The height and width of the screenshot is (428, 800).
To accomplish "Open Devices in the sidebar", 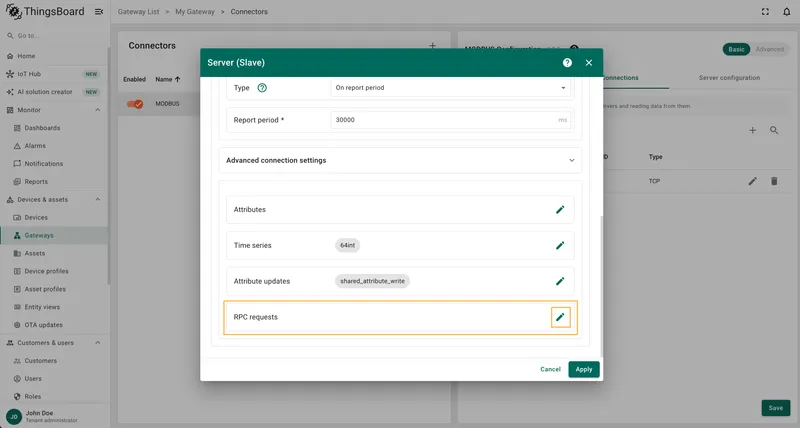I will pos(54,217).
